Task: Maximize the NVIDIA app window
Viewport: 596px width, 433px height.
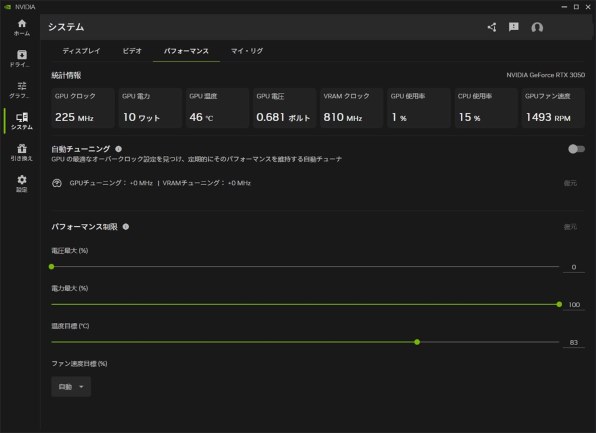Action: [576, 7]
